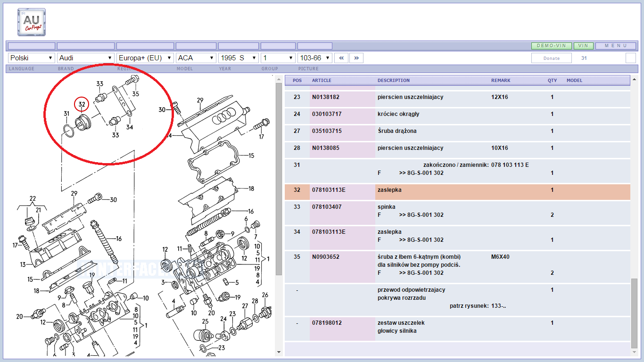Go to previous picture with double-left arrow
The width and height of the screenshot is (644, 362).
pyautogui.click(x=341, y=58)
